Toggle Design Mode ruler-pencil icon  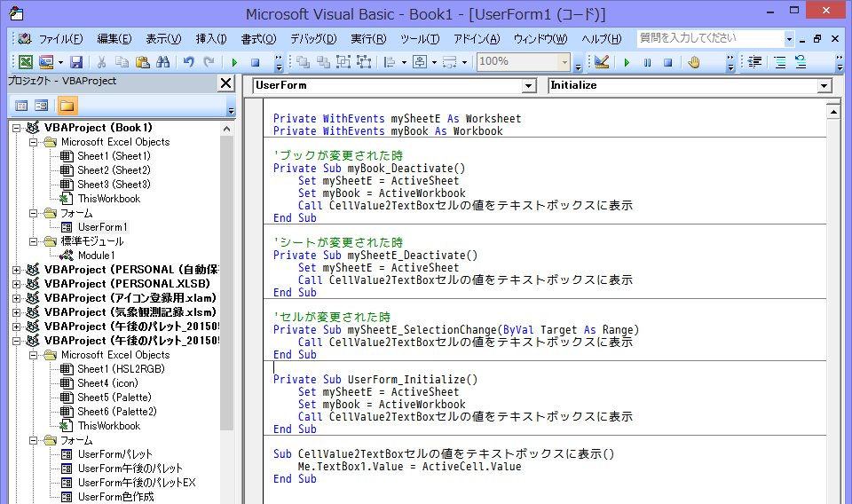602,62
